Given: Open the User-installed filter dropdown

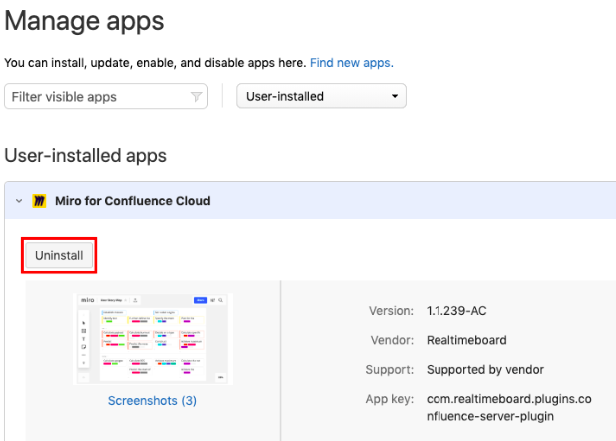Looking at the screenshot, I should pos(320,97).
